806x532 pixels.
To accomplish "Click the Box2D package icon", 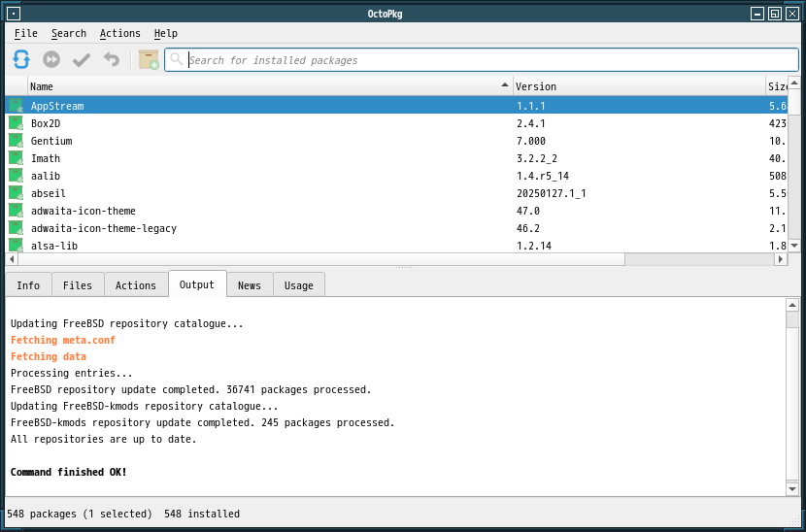I will pos(16,123).
